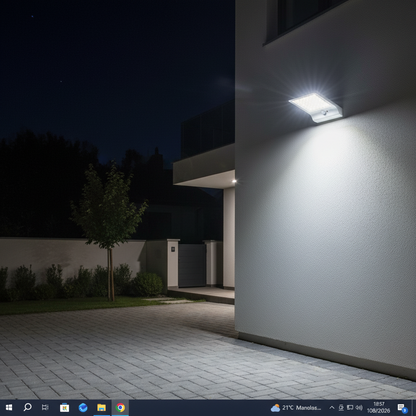Open network status tray icon
Screen dimensions: 416x416
tap(350, 408)
